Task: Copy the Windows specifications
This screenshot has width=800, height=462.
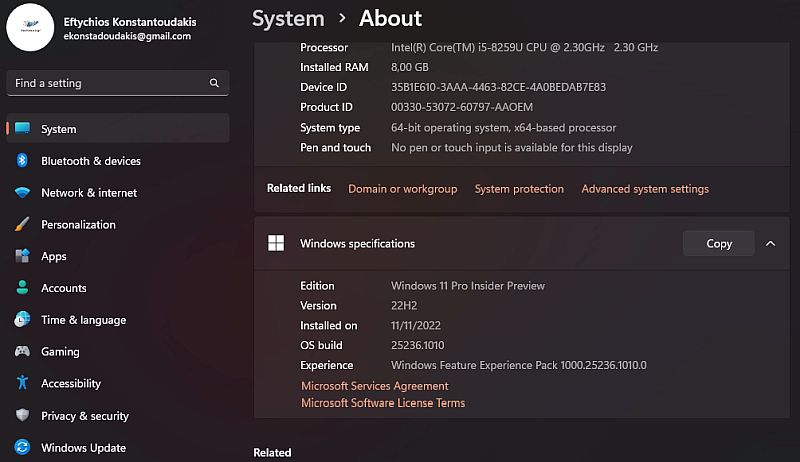Action: click(x=718, y=243)
